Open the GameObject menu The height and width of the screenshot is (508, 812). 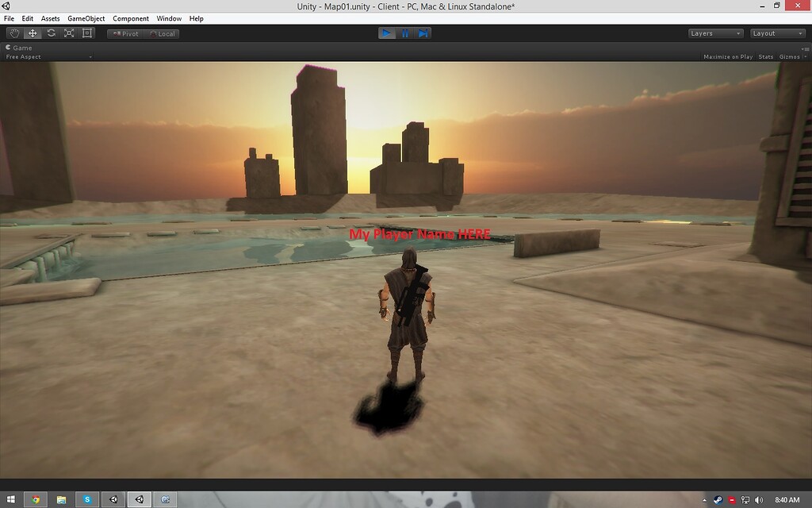click(86, 18)
